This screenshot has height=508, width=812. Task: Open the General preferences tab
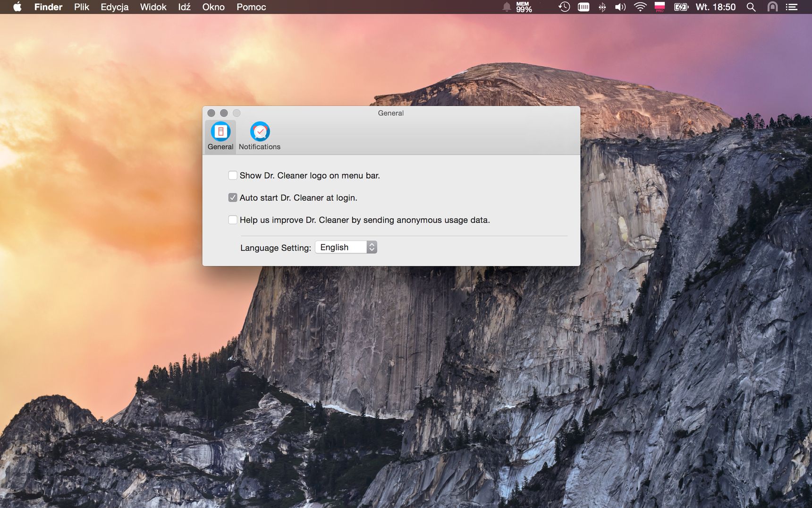point(220,136)
